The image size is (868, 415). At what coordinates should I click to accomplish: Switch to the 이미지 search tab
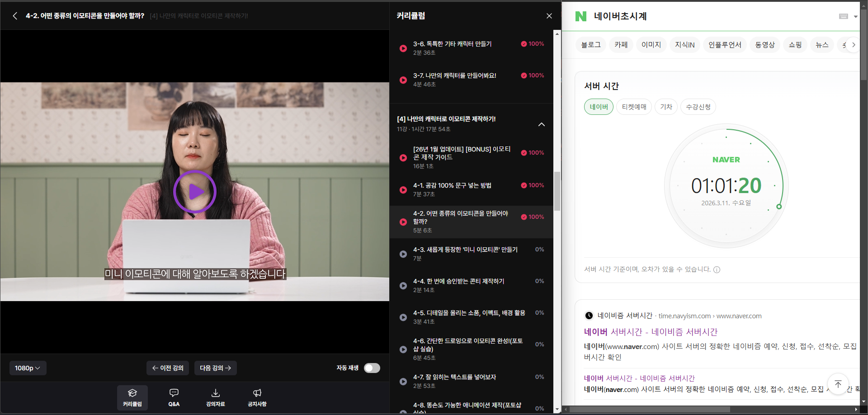tap(651, 45)
